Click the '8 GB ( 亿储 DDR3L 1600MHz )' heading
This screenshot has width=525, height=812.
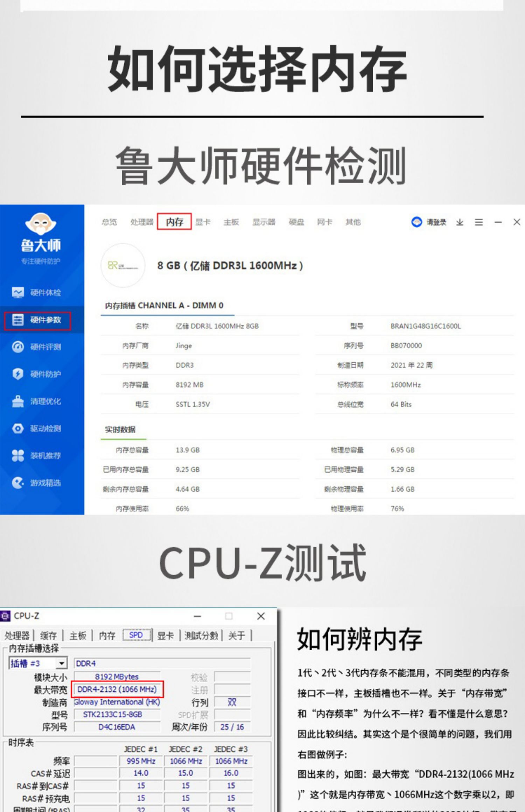(x=230, y=265)
